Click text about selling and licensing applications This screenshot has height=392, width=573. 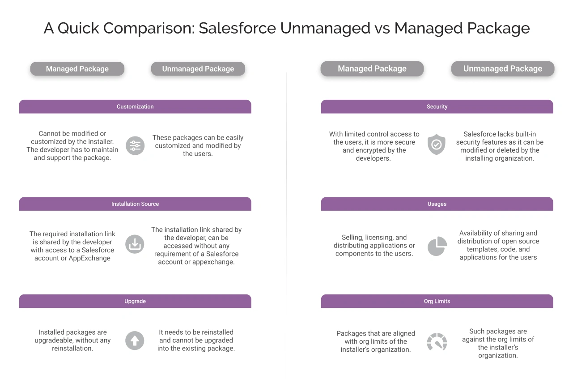[x=374, y=245]
